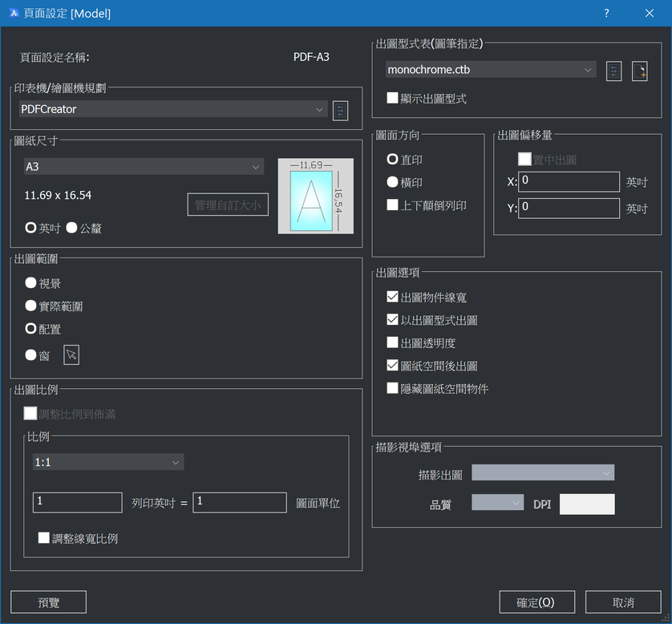Select the millimeters unit radio button

tap(71, 228)
